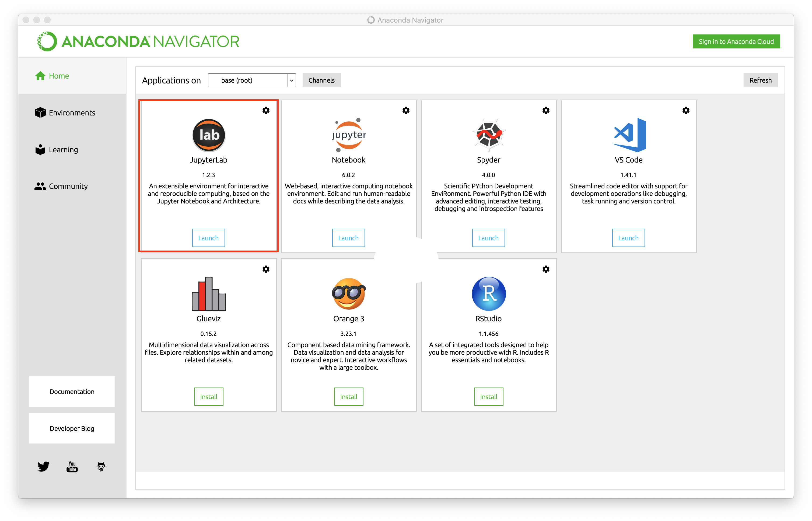Click the VS Code logo icon
This screenshot has width=812, height=521.
click(629, 135)
